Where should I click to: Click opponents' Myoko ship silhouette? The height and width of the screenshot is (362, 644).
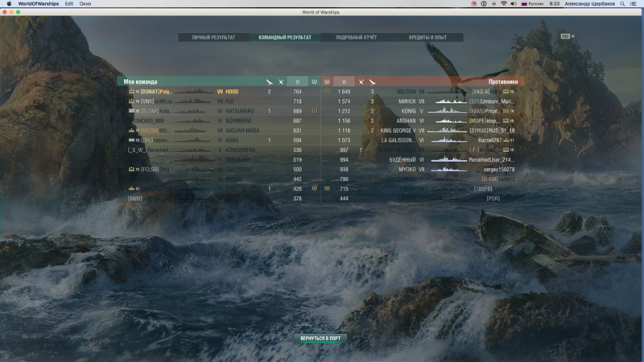[x=448, y=169]
